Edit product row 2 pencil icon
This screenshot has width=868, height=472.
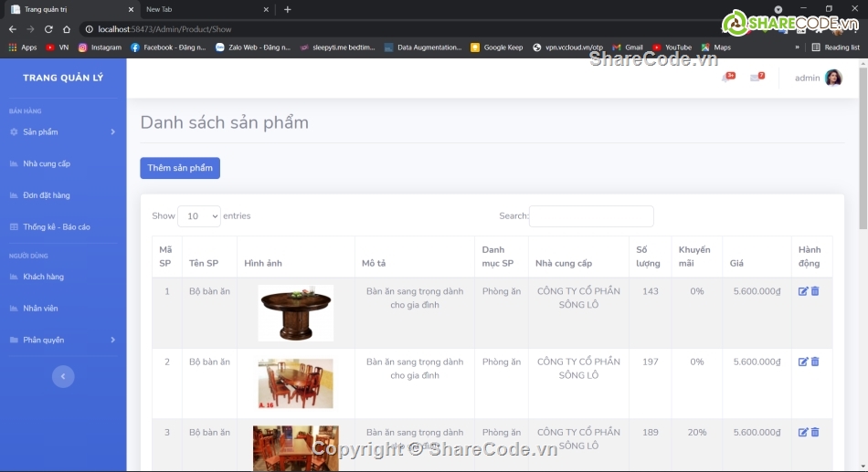coord(803,362)
